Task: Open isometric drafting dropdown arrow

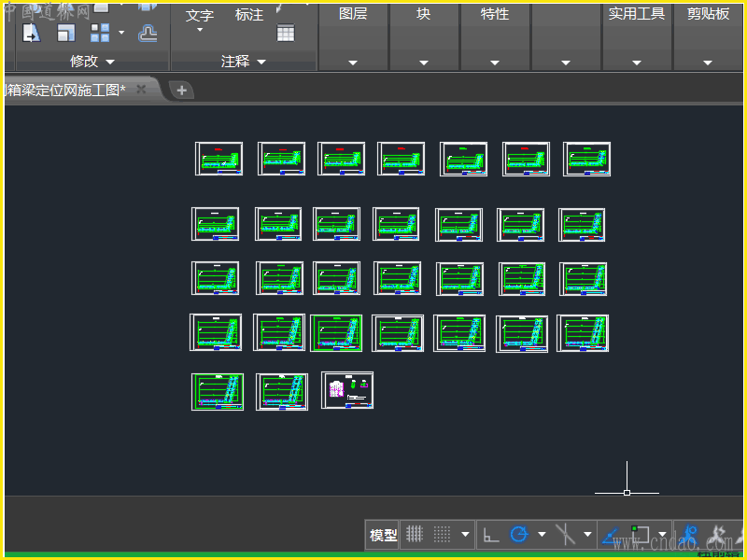Action: pos(588,534)
